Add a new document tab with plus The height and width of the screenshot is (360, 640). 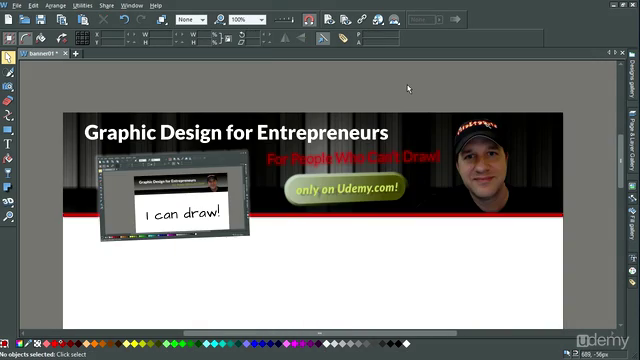tap(76, 53)
